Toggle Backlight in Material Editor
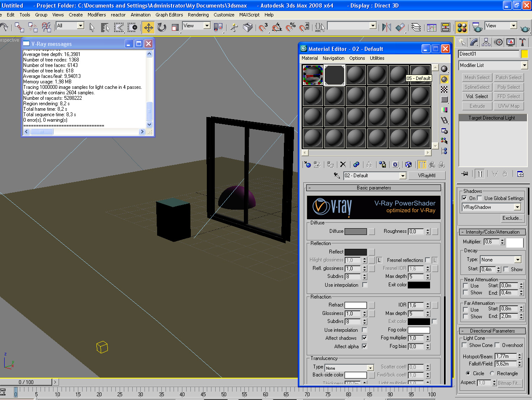 point(444,79)
